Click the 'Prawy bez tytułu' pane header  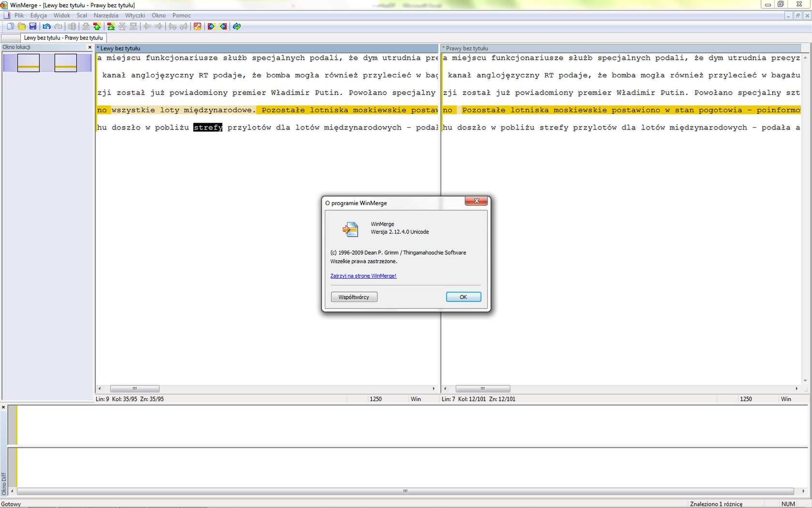pos(621,48)
